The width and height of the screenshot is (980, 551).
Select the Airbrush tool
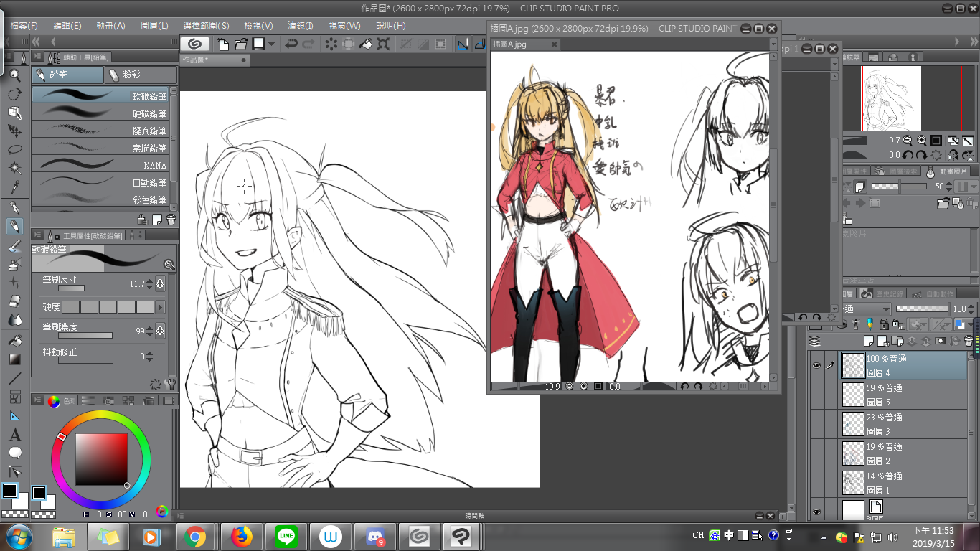point(14,265)
